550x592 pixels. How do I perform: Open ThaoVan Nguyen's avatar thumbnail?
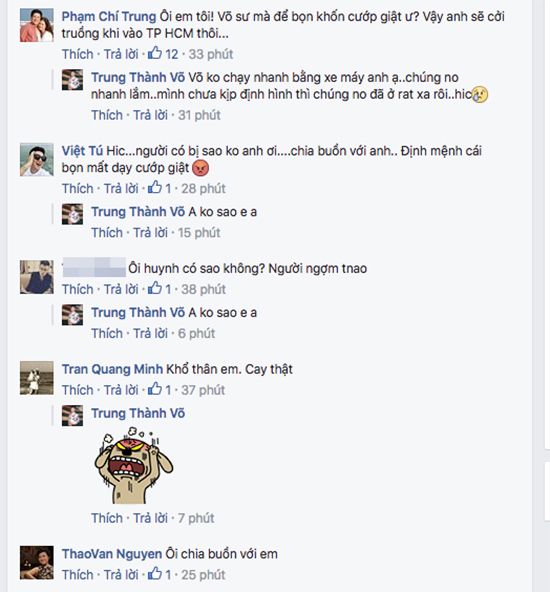pos(37,563)
